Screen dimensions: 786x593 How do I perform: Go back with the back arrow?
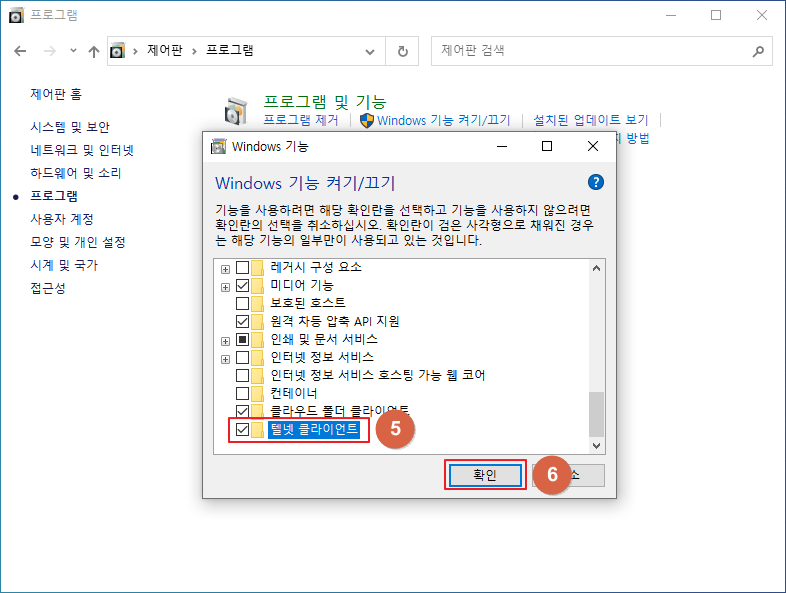[20, 51]
